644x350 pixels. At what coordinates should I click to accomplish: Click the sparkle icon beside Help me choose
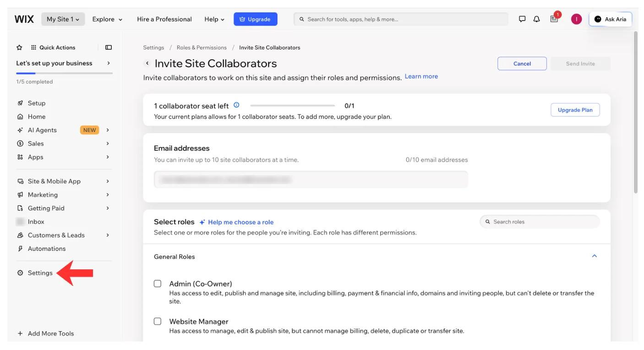(202, 222)
